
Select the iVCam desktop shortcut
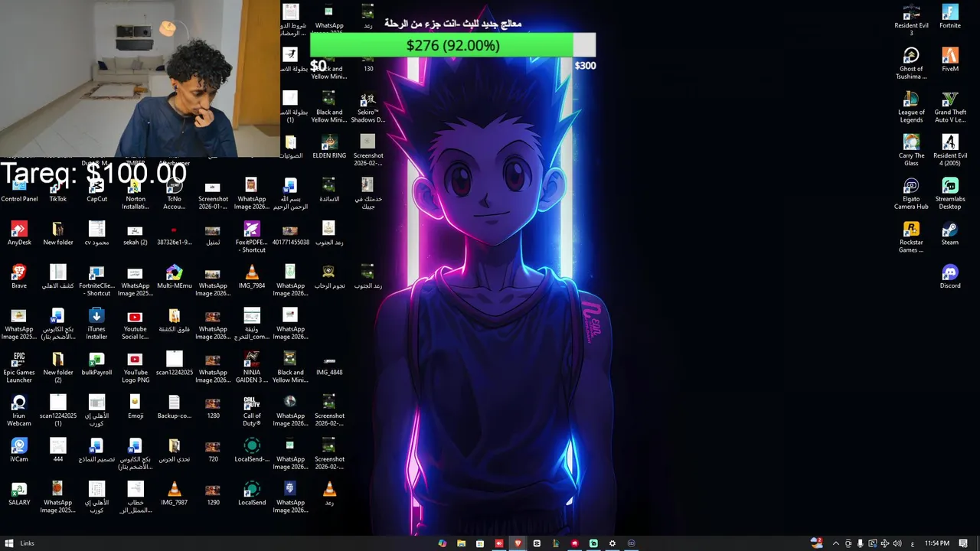coord(19,451)
